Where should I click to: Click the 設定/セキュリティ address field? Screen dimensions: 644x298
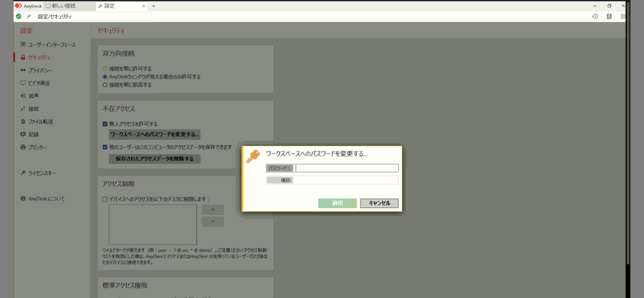tap(94, 16)
